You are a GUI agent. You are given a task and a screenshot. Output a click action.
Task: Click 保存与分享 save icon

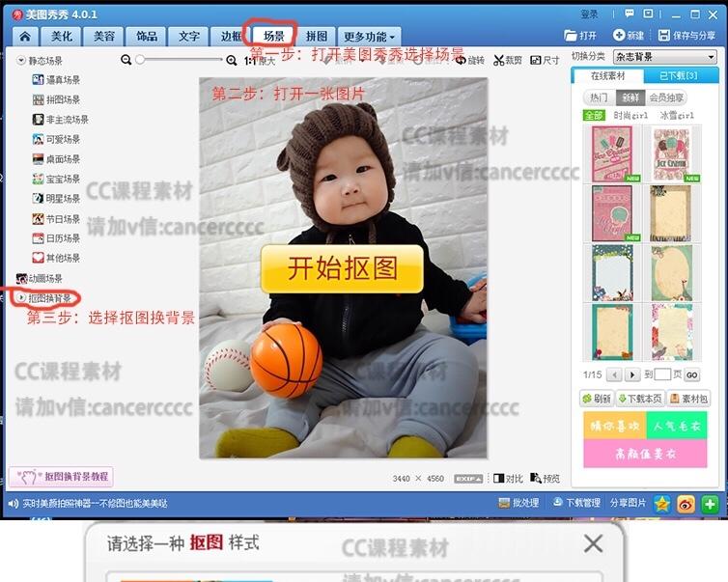pos(686,36)
